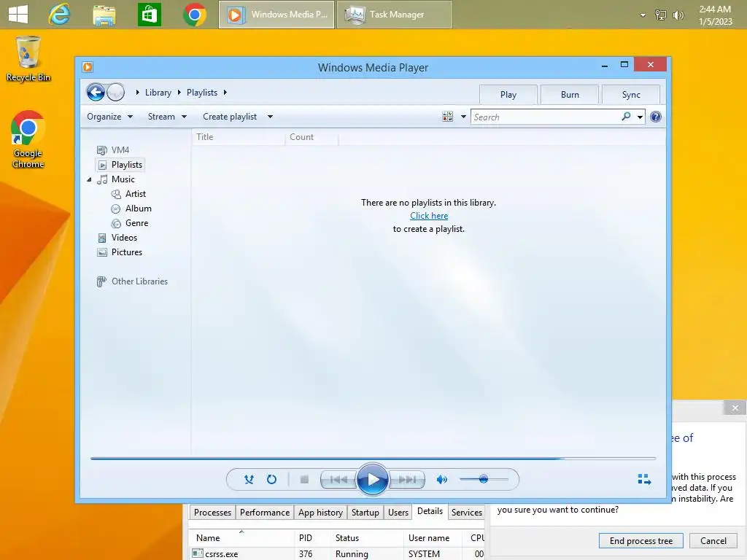
Task: Open the Windows Start button
Action: point(18,15)
